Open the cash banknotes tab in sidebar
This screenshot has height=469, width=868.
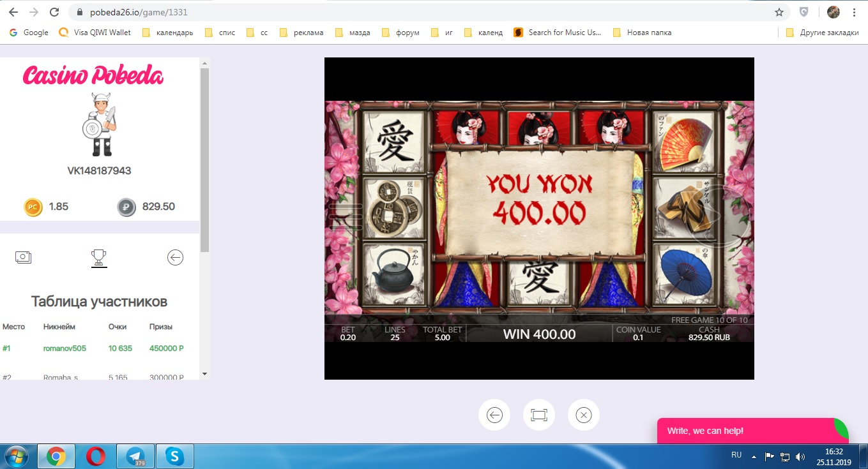pos(23,257)
